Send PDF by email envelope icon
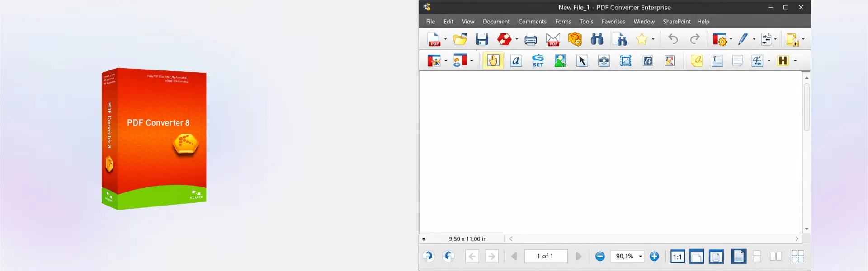This screenshot has height=271, width=868. pos(553,40)
